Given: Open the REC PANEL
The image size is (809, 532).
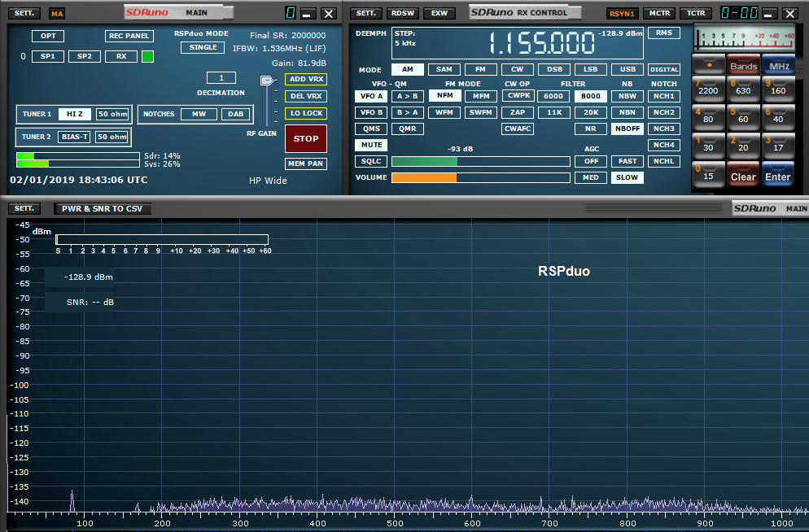Looking at the screenshot, I should coord(129,36).
